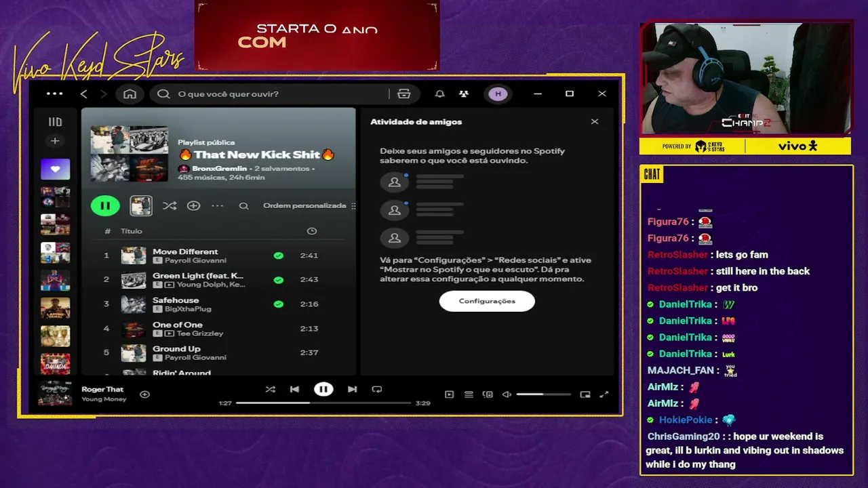Image resolution: width=868 pixels, height=488 pixels.
Task: Skip to previous track
Action: pos(294,389)
